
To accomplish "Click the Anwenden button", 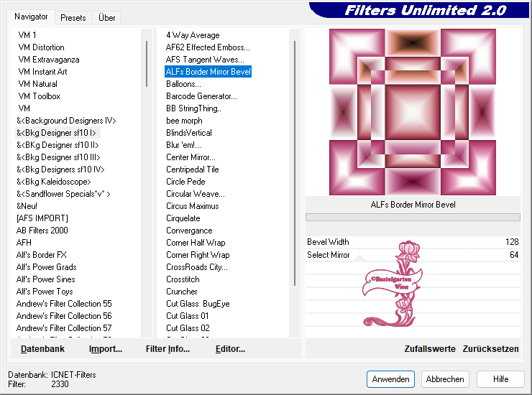I will pos(390,379).
